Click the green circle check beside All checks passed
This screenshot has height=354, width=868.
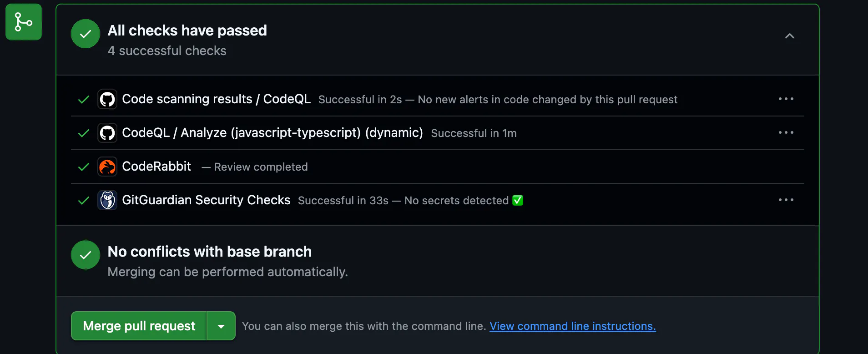[x=86, y=34]
